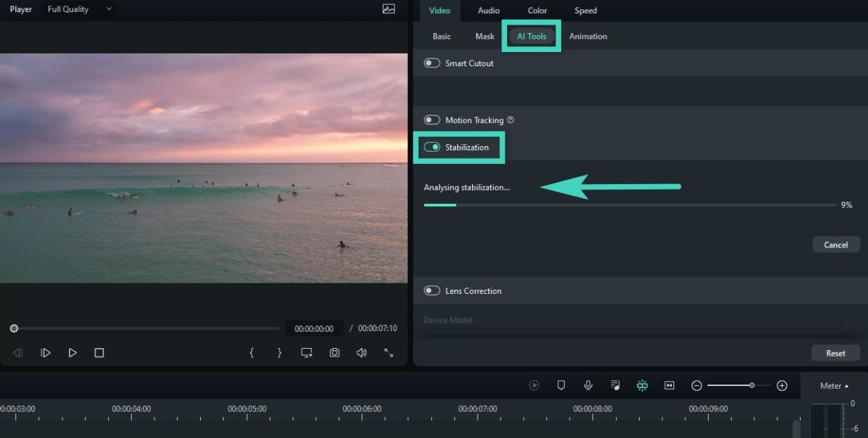Click the Device Model label
The height and width of the screenshot is (438, 868).
(448, 320)
